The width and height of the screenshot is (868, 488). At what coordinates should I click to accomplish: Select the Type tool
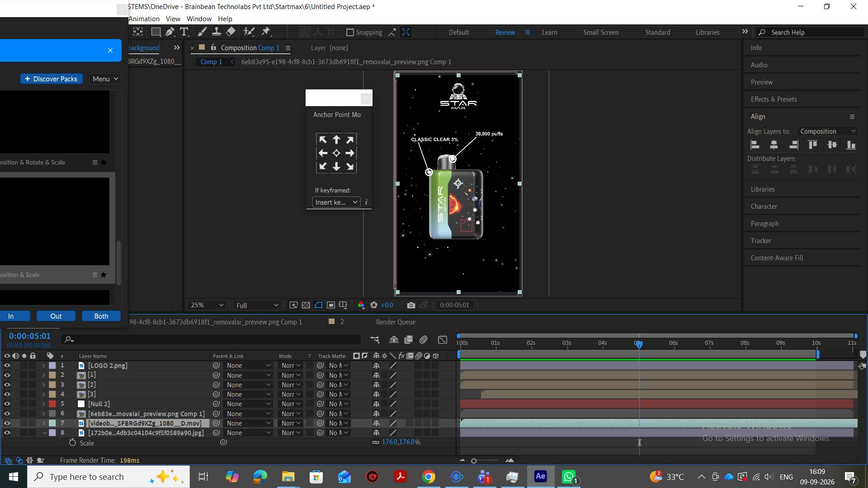184,32
